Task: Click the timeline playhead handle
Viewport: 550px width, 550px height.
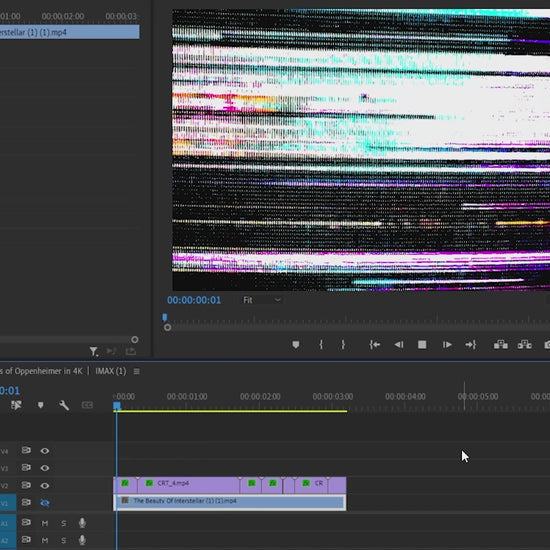Action: [x=117, y=406]
